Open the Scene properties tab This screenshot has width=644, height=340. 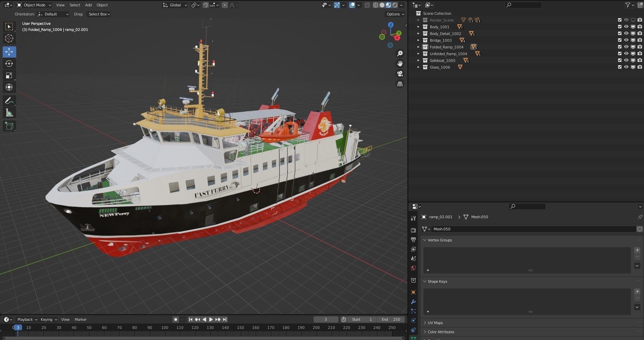click(x=413, y=259)
